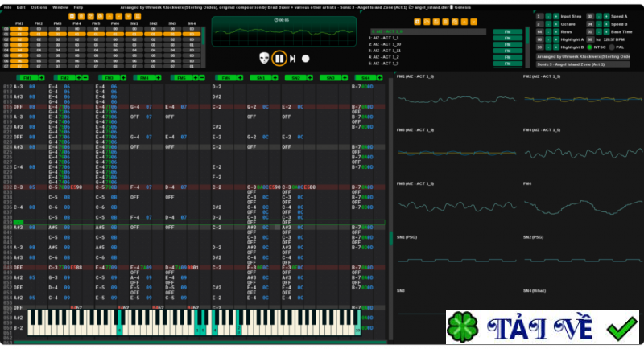Click the first orange pattern-matrix toolbar icon
The height and width of the screenshot is (349, 644).
[72, 16]
